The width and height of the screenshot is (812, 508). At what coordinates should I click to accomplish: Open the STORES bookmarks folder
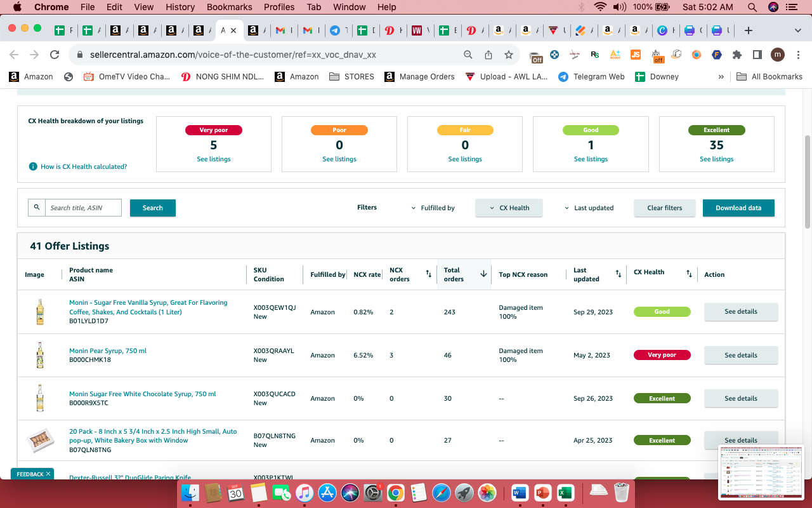(x=352, y=76)
